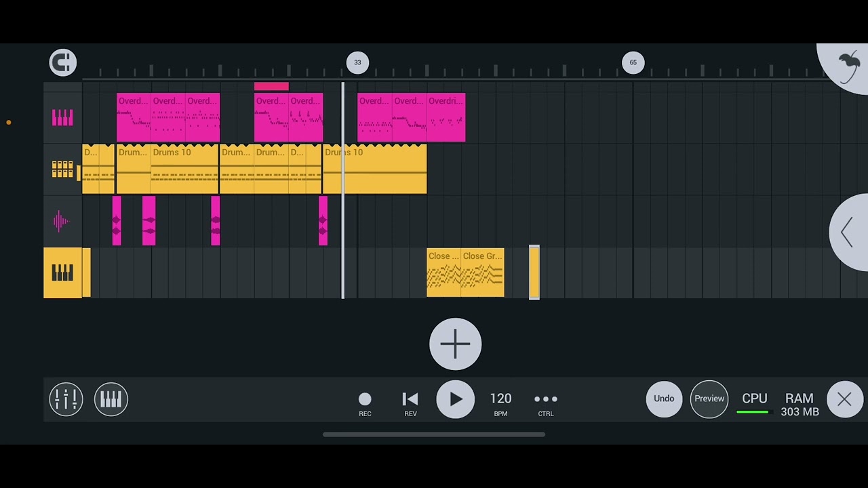Select the last pink audio clip
The width and height of the screenshot is (868, 488).
pyautogui.click(x=323, y=221)
